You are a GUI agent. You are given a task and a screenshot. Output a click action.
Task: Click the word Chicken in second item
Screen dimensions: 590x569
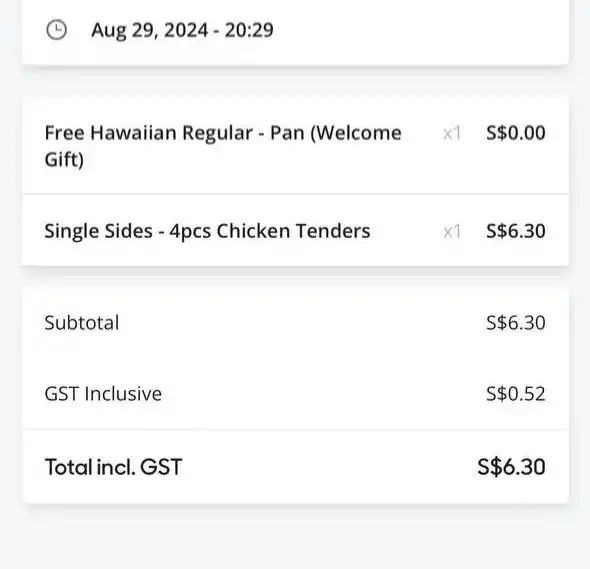pyautogui.click(x=253, y=231)
